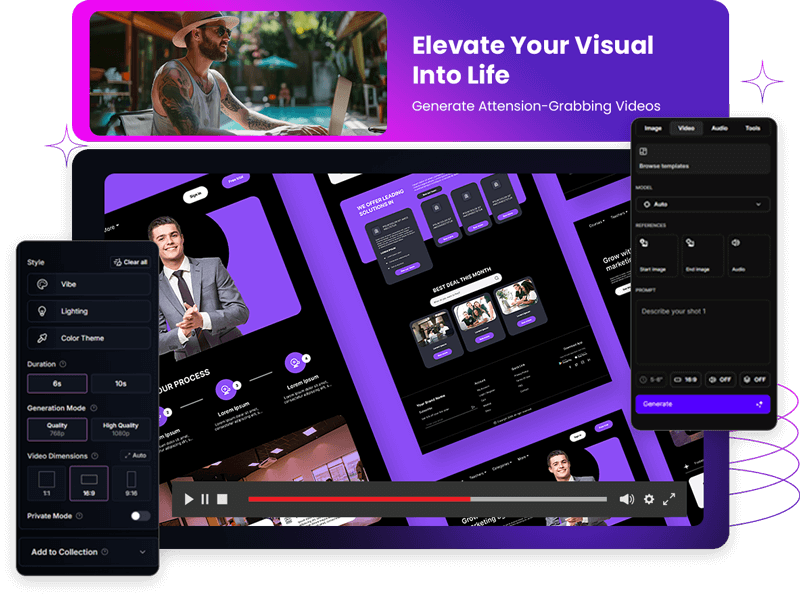Select the 10s duration option
The image size is (800, 596).
pos(120,384)
